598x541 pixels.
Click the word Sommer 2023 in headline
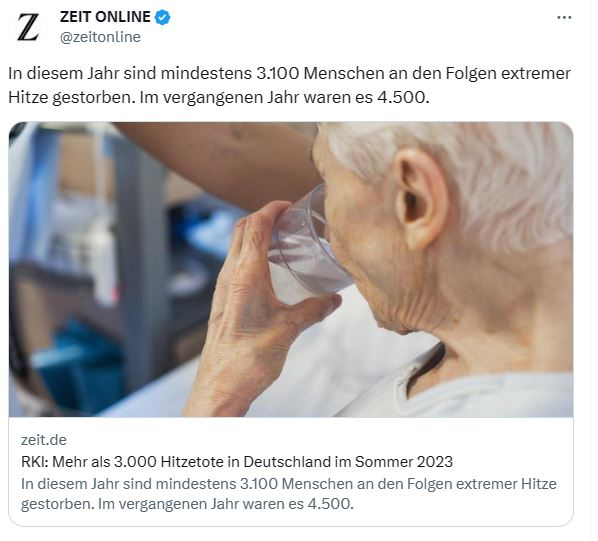[x=404, y=462]
